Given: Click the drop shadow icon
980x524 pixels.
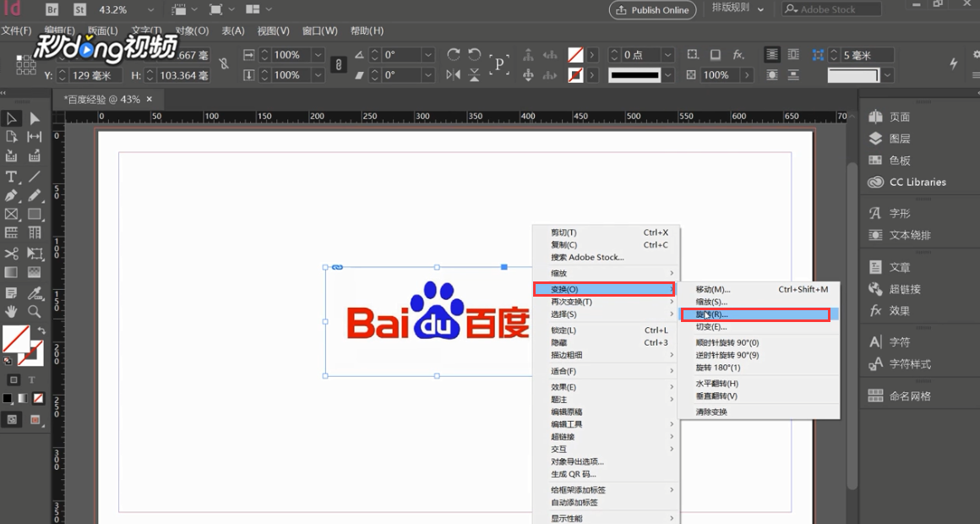Looking at the screenshot, I should point(716,55).
